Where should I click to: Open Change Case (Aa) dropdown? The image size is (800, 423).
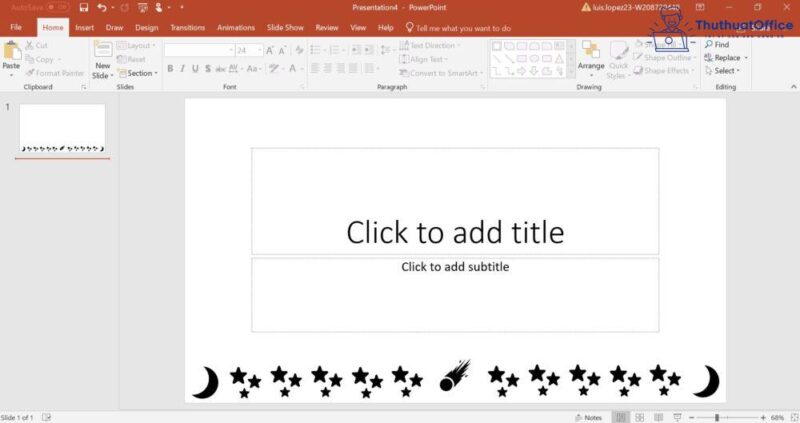254,68
